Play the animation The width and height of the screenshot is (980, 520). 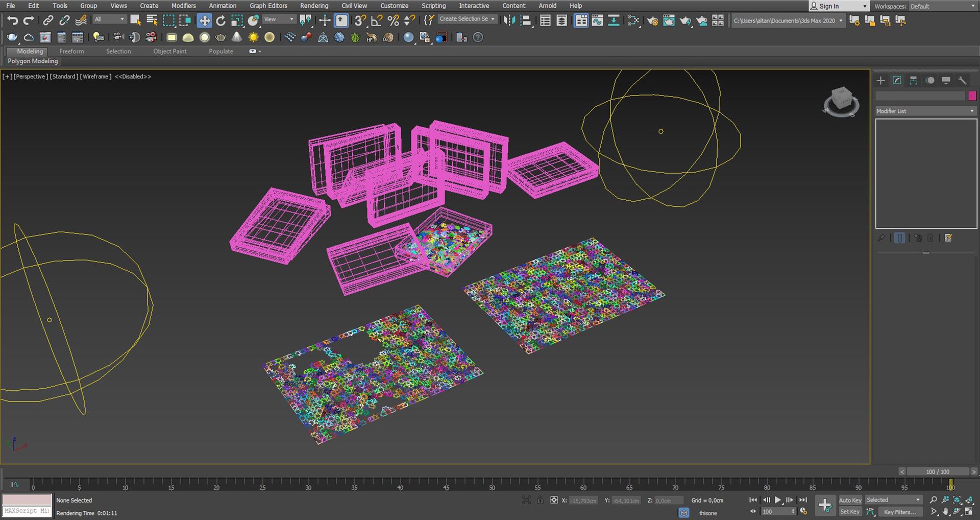pos(778,500)
